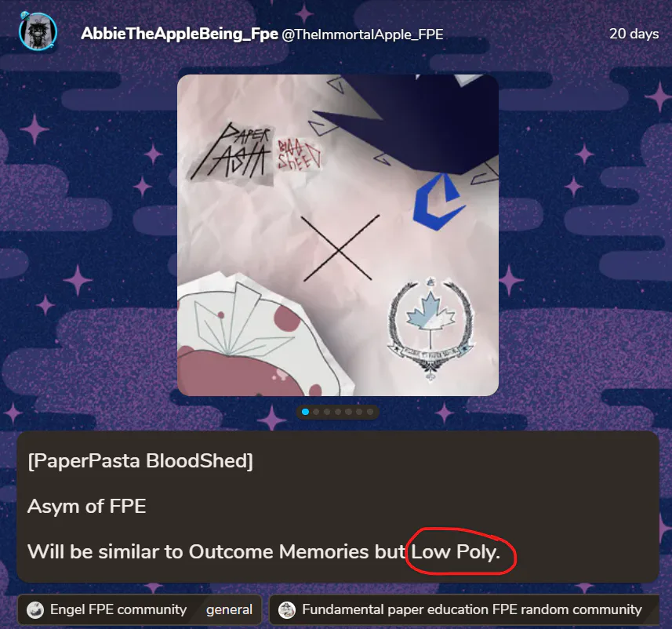Click the Paper Pasta logo in image
Screen dimensions: 672x629
[231, 152]
